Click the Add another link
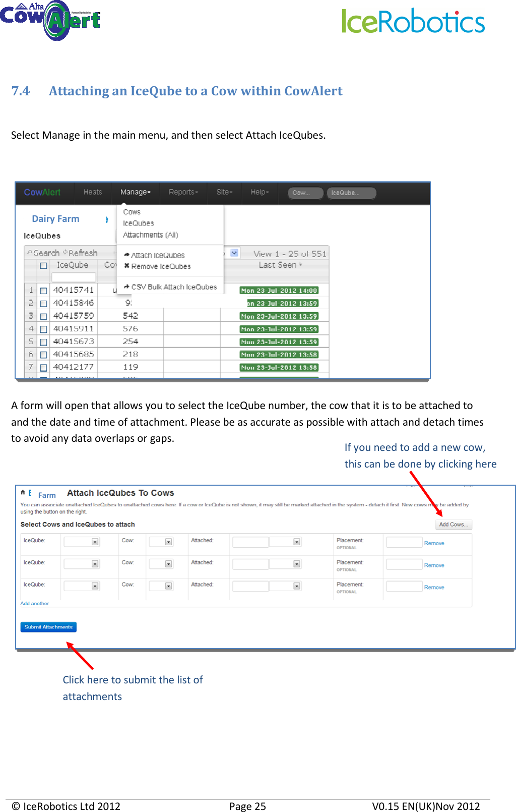 35,603
